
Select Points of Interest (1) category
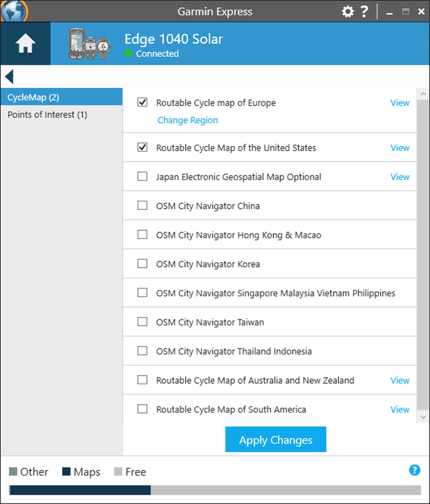[x=62, y=115]
